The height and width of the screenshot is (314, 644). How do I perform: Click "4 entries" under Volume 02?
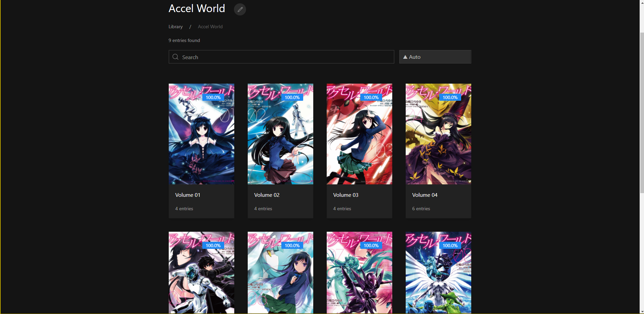263,209
